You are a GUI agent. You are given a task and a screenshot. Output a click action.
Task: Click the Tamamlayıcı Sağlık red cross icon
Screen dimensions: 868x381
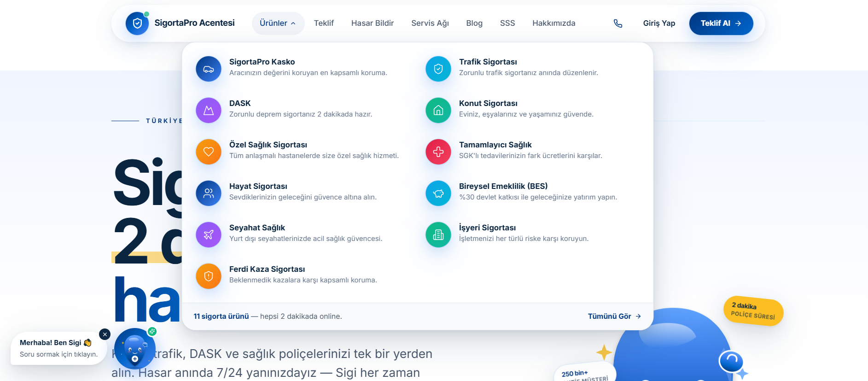[x=438, y=152]
